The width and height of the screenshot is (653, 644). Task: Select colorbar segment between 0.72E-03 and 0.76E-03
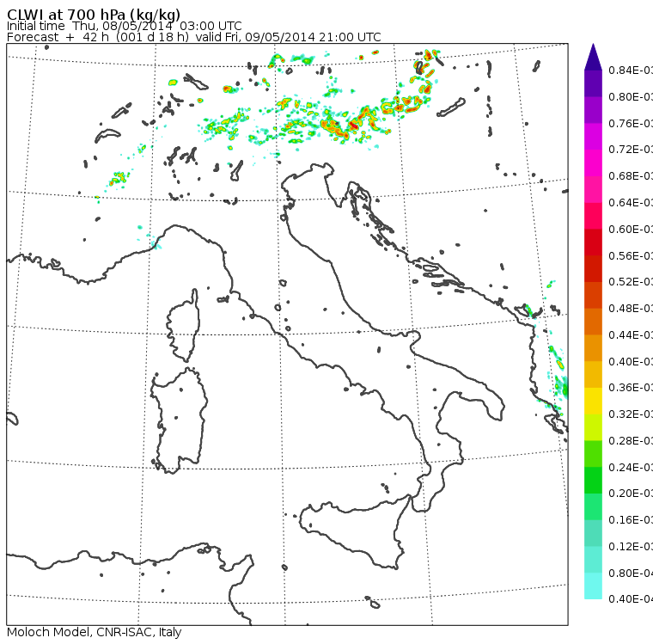593,137
